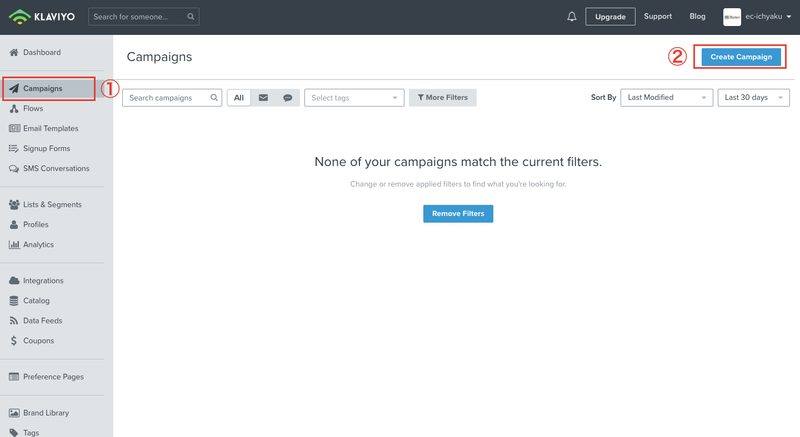Open Data Feeds page
Image resolution: width=800 pixels, height=437 pixels.
coord(42,321)
